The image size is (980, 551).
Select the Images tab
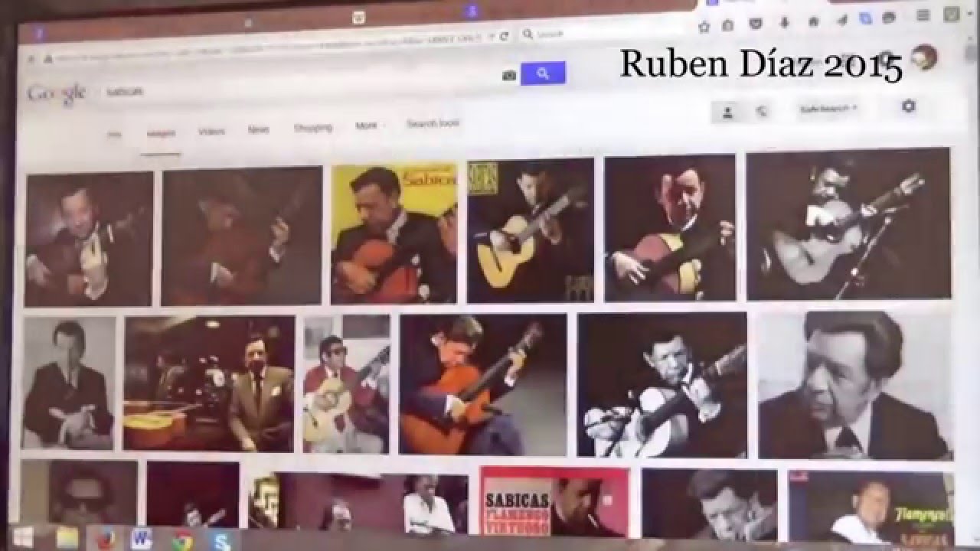click(161, 132)
